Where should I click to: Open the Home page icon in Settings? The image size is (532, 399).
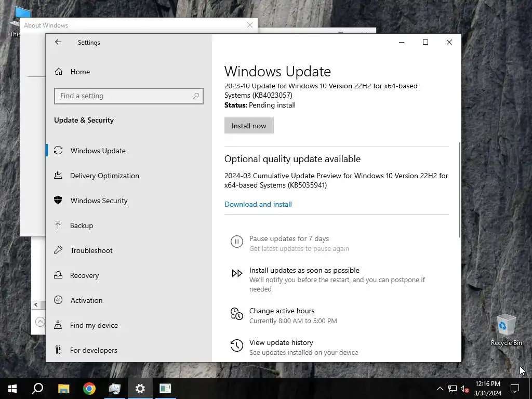click(58, 72)
